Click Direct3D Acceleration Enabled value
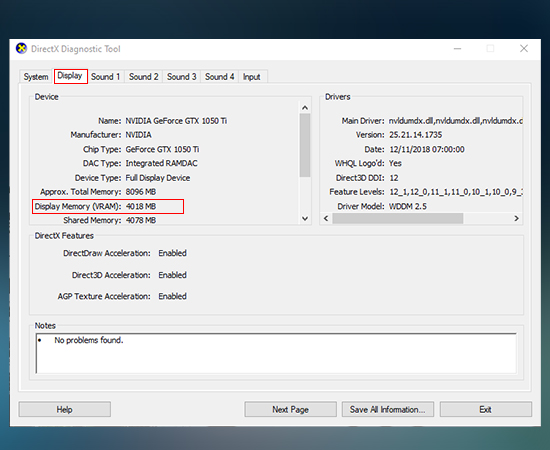Image resolution: width=550 pixels, height=450 pixels. (x=172, y=275)
